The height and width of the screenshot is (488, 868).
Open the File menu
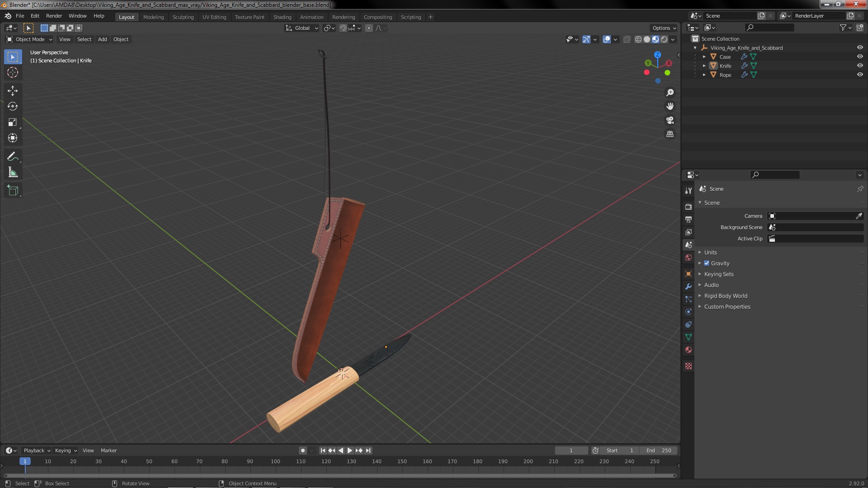click(20, 16)
